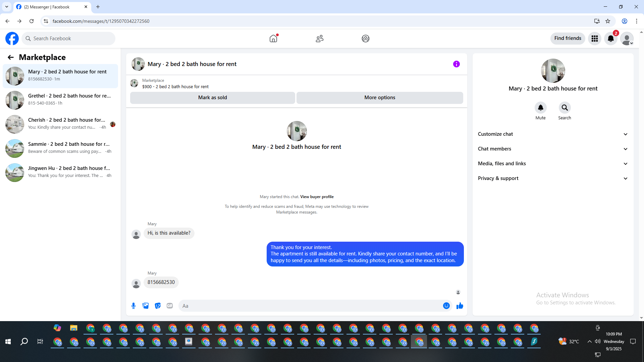
Task: View site information icon in address bar
Action: (x=46, y=21)
